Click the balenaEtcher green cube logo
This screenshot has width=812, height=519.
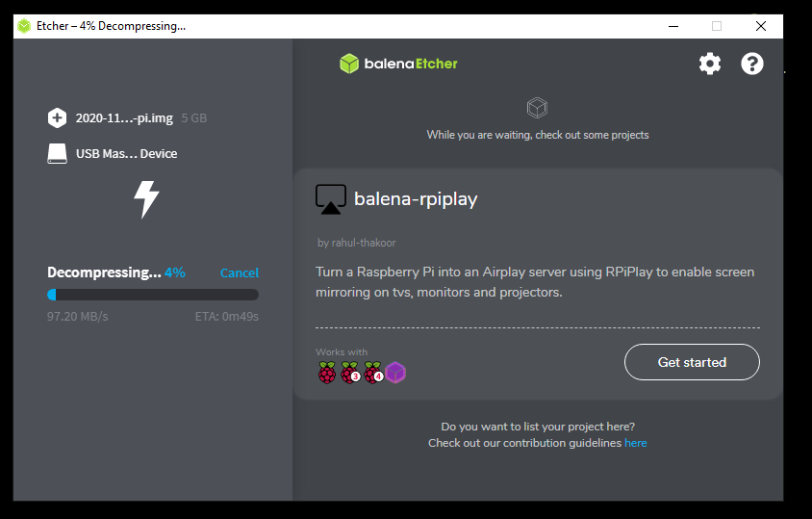tap(349, 64)
